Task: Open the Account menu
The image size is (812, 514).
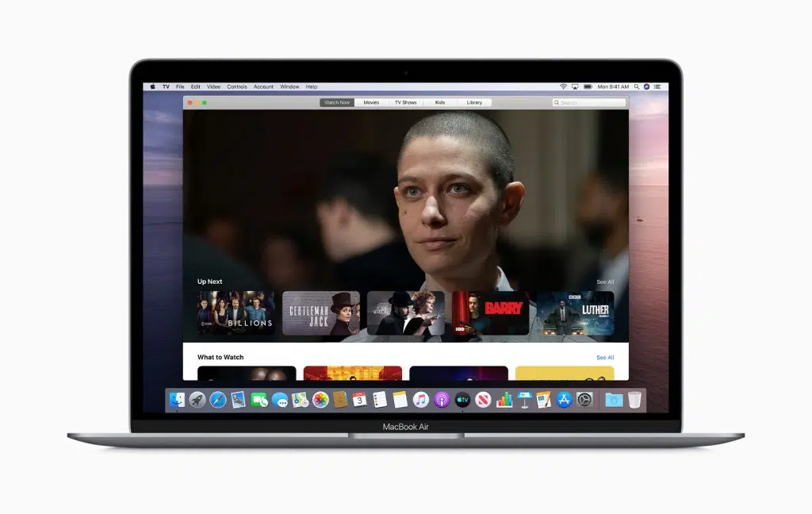Action: coord(263,86)
